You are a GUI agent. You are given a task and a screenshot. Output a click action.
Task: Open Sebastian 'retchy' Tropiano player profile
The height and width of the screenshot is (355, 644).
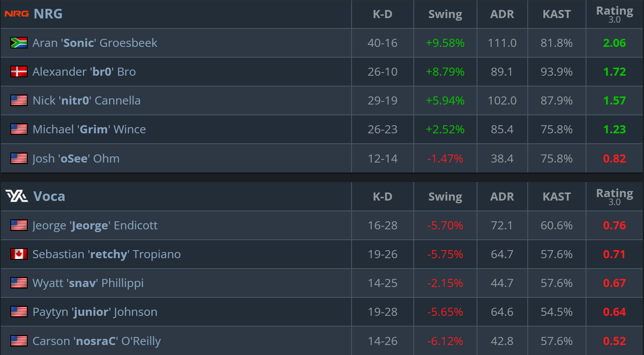(106, 254)
